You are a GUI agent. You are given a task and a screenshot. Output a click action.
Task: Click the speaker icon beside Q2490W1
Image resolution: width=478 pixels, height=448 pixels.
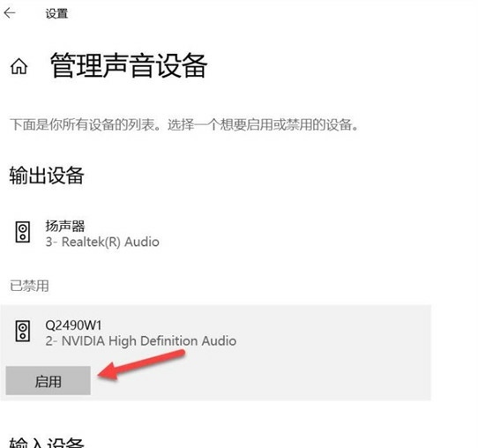click(x=23, y=331)
